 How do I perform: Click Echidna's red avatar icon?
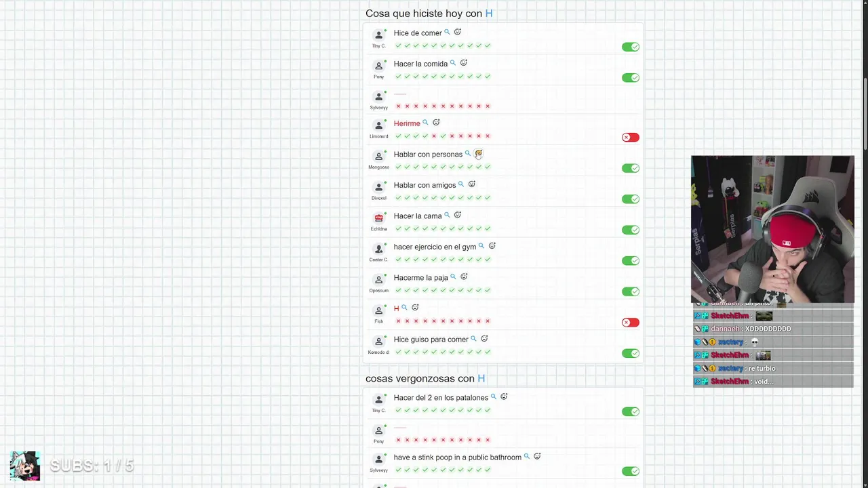pyautogui.click(x=379, y=218)
